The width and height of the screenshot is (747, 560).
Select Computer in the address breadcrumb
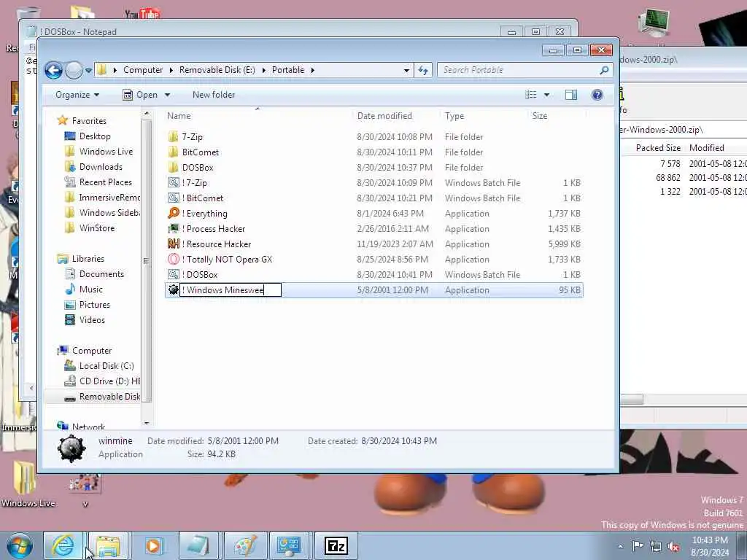pos(143,70)
